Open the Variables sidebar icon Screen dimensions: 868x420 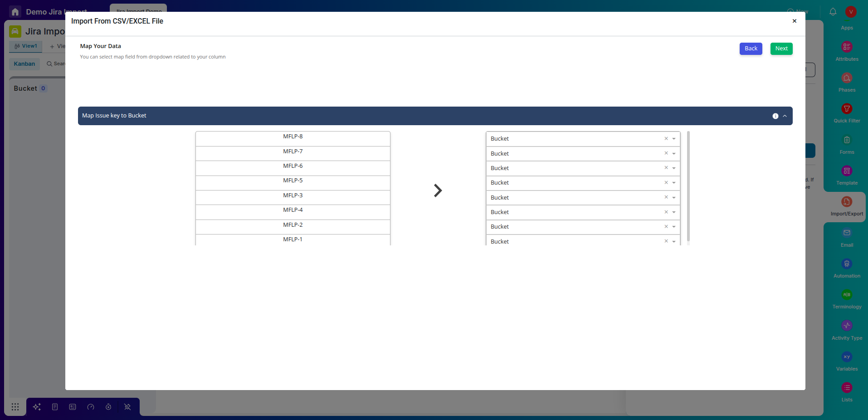[x=847, y=357]
